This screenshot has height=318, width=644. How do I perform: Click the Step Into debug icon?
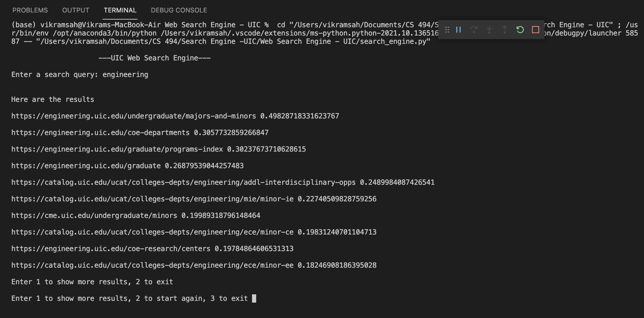[x=489, y=30]
